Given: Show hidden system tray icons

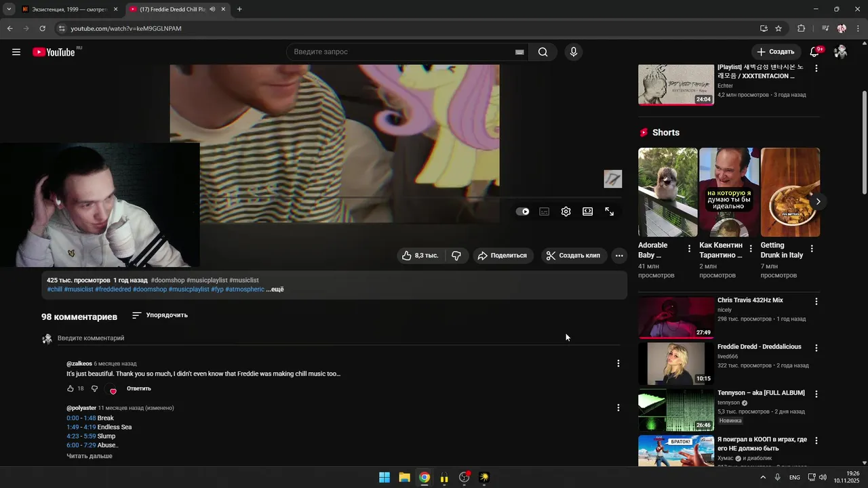Looking at the screenshot, I should (x=763, y=477).
